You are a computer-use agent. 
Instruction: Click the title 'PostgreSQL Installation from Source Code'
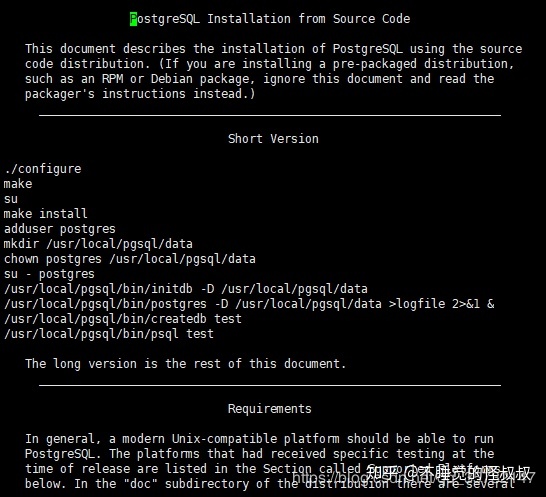pyautogui.click(x=270, y=19)
